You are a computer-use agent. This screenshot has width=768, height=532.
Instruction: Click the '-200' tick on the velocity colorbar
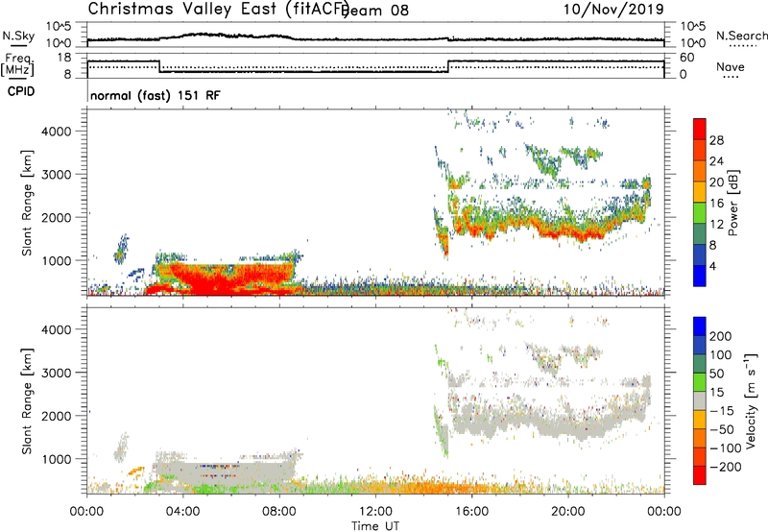[724, 467]
